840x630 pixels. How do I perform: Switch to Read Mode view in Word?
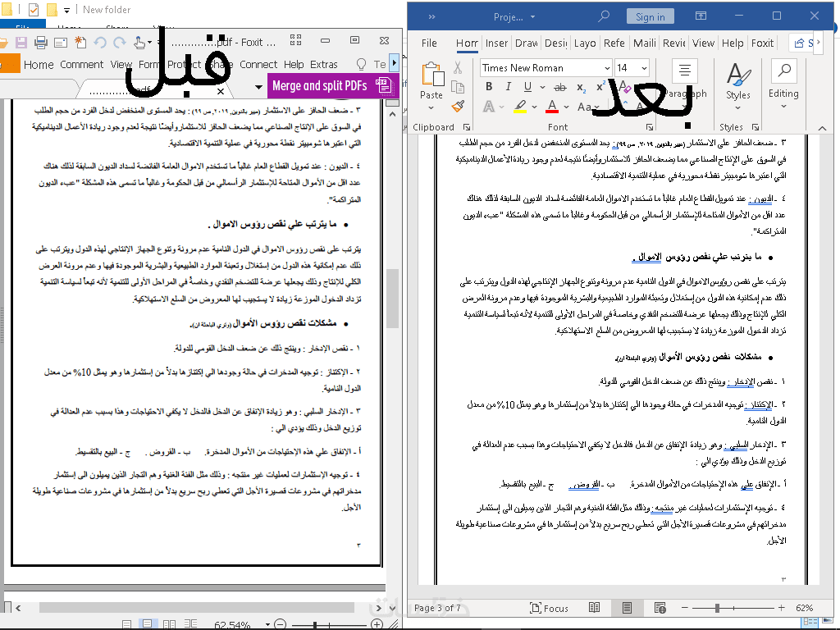[x=594, y=608]
